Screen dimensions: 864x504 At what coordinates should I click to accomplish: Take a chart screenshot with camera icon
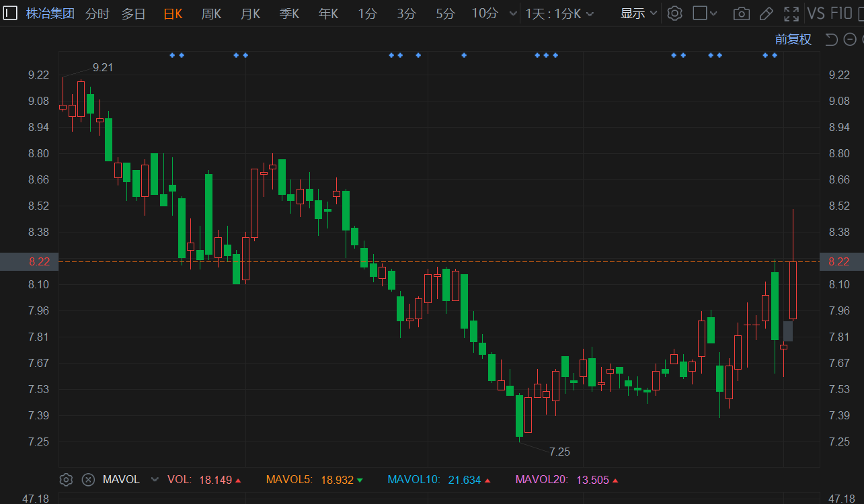(741, 13)
